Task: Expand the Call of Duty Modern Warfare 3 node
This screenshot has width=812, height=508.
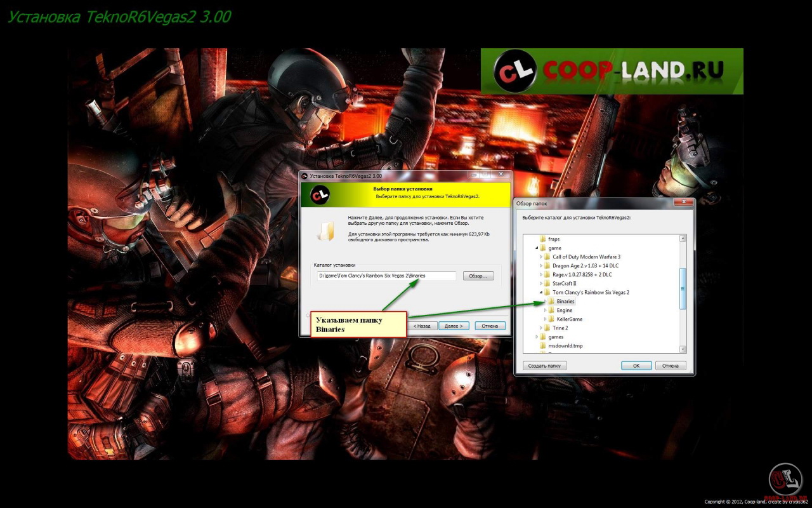Action: pyautogui.click(x=541, y=257)
